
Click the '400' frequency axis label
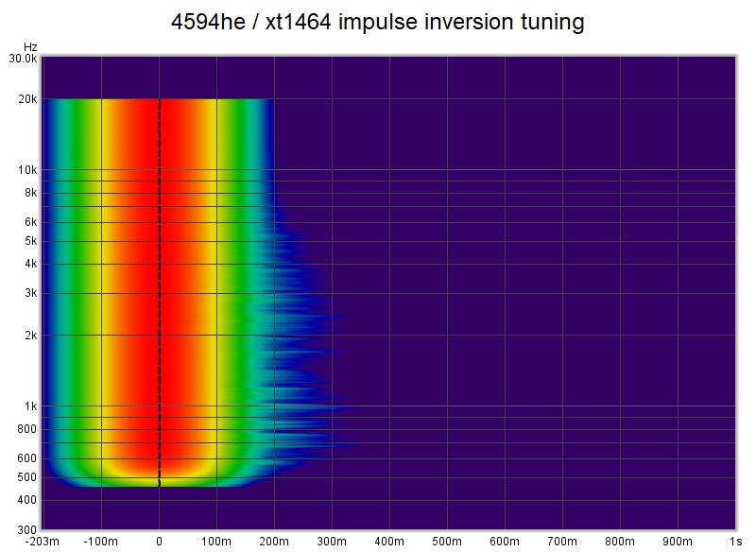pos(27,500)
